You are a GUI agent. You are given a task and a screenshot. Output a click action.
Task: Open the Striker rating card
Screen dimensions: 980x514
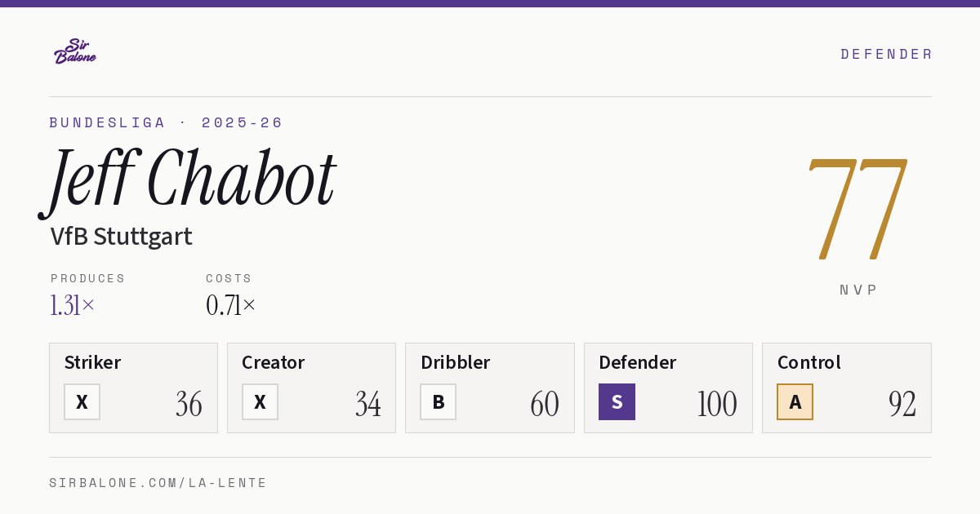click(x=133, y=388)
